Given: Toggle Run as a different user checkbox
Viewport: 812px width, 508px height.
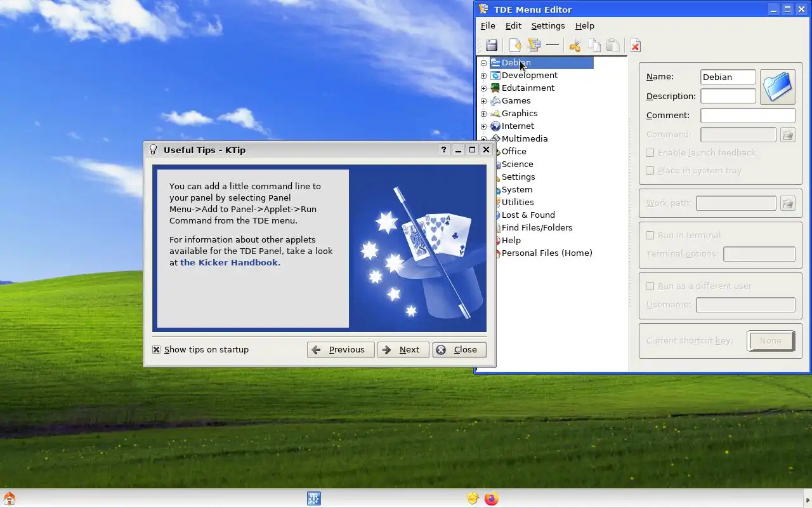Looking at the screenshot, I should click(x=650, y=286).
